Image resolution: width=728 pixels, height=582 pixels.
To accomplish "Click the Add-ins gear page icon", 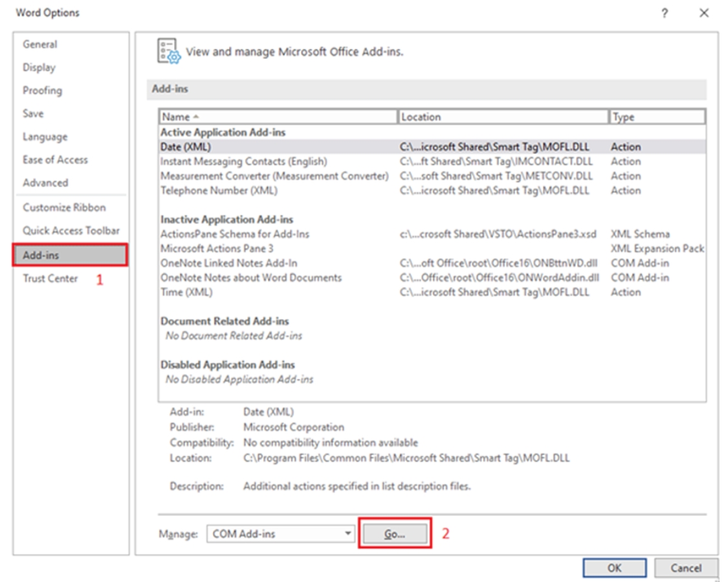I will (168, 51).
